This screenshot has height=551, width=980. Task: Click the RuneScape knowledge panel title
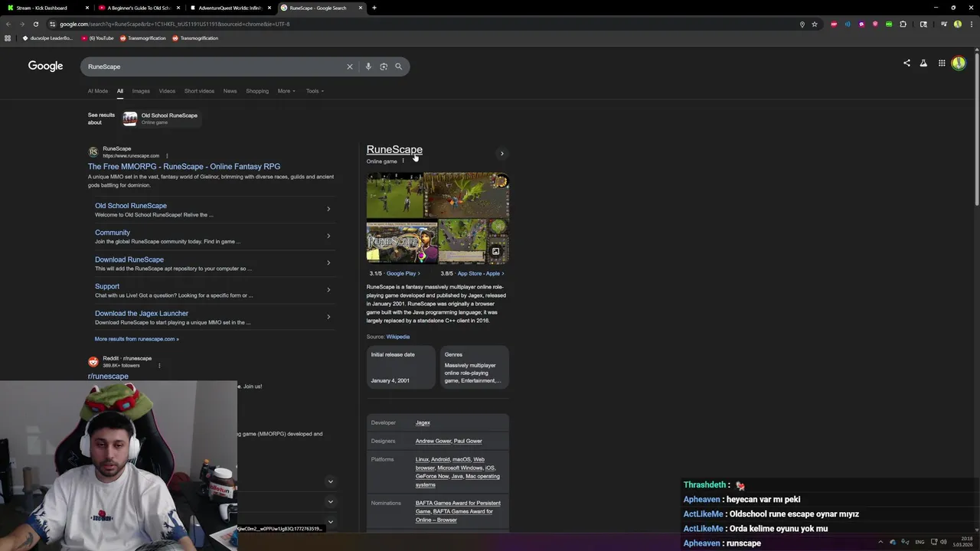point(394,149)
